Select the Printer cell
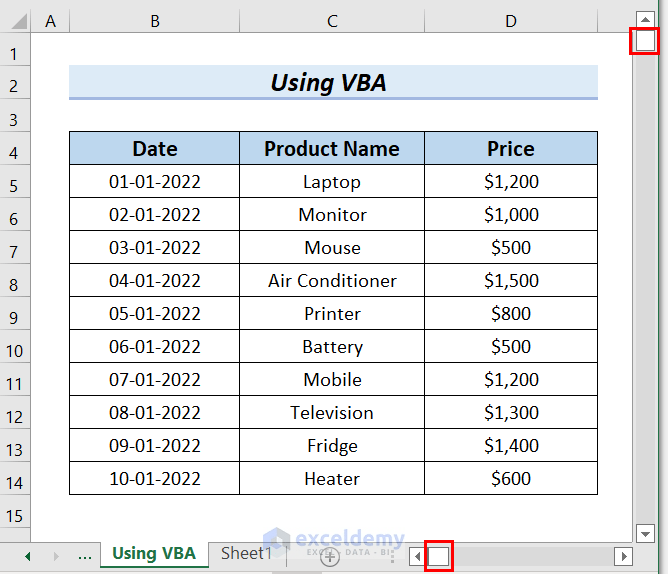This screenshot has width=668, height=574. point(332,314)
